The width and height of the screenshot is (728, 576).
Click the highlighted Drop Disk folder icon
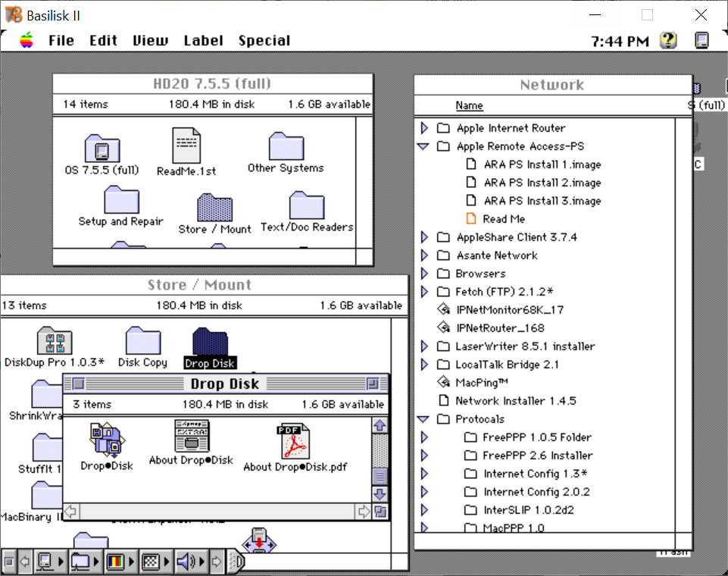pos(210,342)
